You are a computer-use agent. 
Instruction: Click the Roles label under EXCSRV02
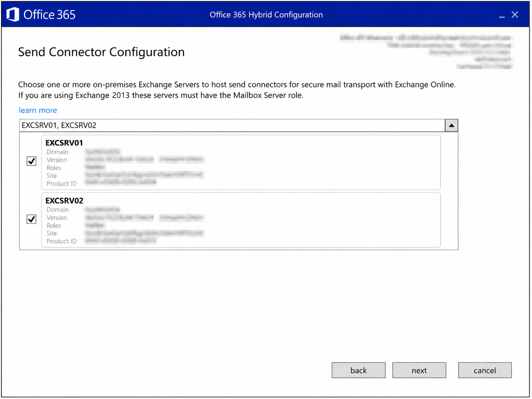54,226
